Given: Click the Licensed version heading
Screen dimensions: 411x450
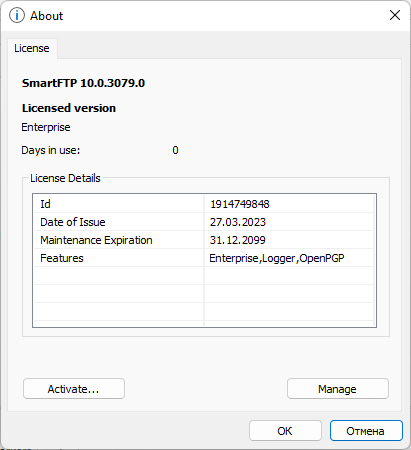Looking at the screenshot, I should (69, 108).
